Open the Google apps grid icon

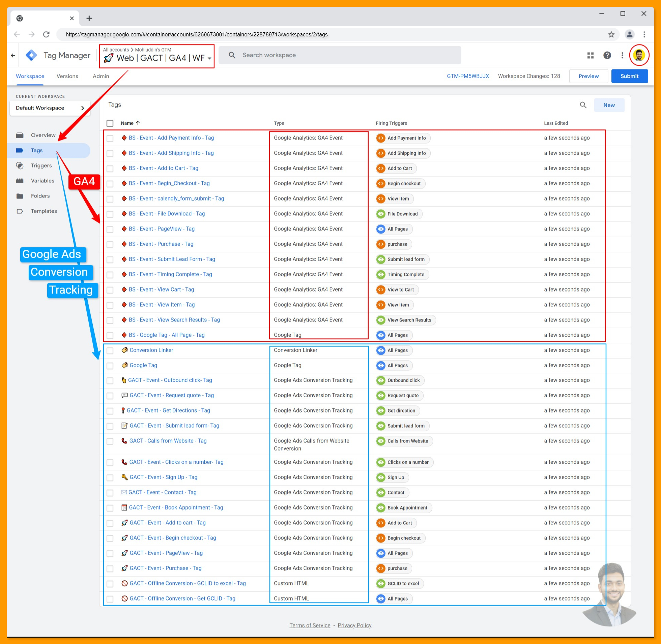click(590, 55)
